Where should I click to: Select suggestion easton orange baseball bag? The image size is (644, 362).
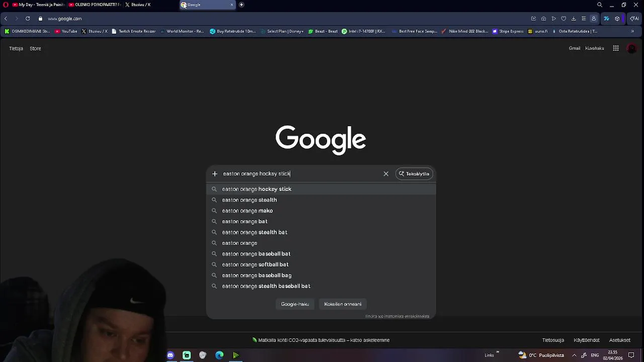321,276
